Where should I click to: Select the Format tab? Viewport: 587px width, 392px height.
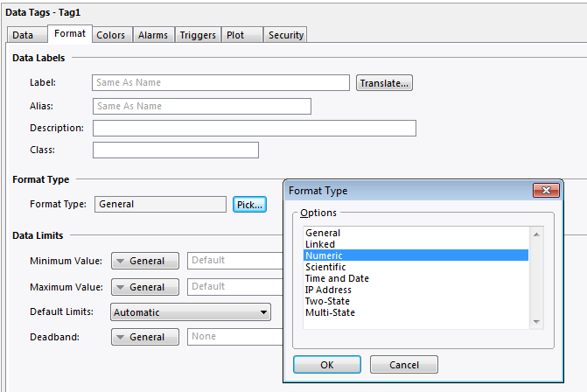70,34
